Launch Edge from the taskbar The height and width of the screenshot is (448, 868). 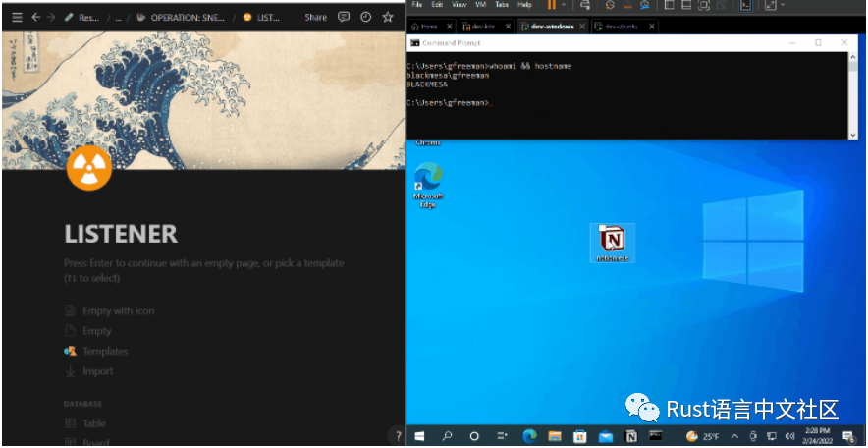pyautogui.click(x=530, y=436)
